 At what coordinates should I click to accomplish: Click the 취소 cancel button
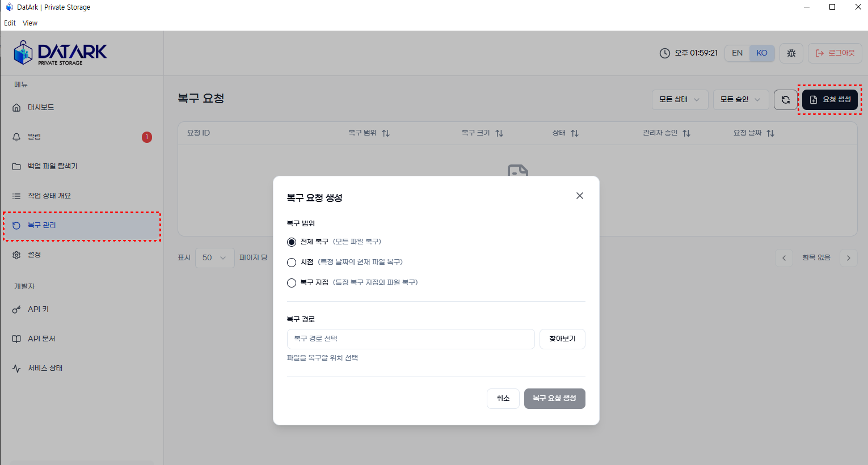pyautogui.click(x=503, y=399)
